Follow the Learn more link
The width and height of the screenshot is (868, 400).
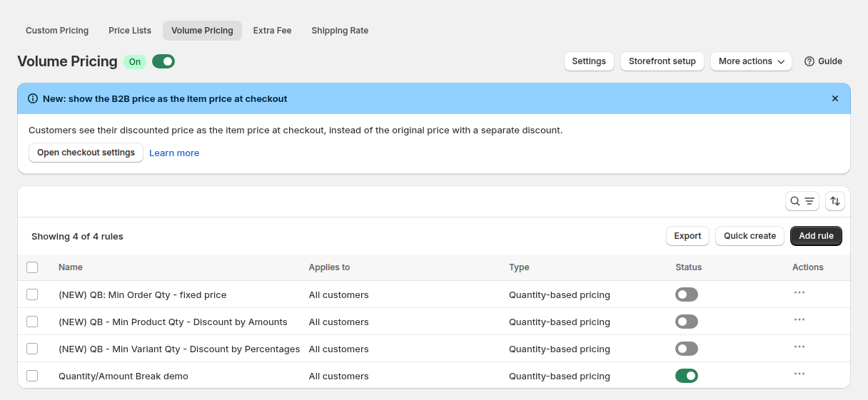pos(174,153)
